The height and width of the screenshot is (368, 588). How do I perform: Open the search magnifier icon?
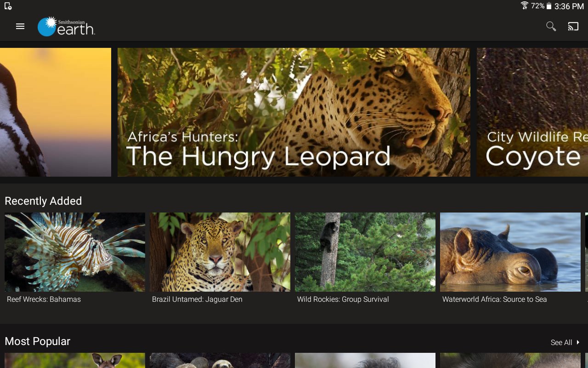(551, 27)
